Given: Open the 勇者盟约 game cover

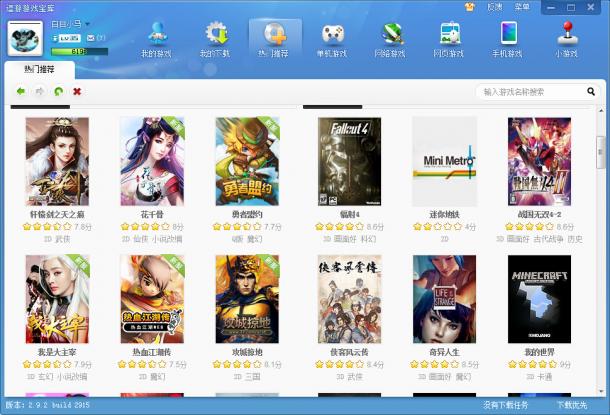Looking at the screenshot, I should tap(247, 161).
